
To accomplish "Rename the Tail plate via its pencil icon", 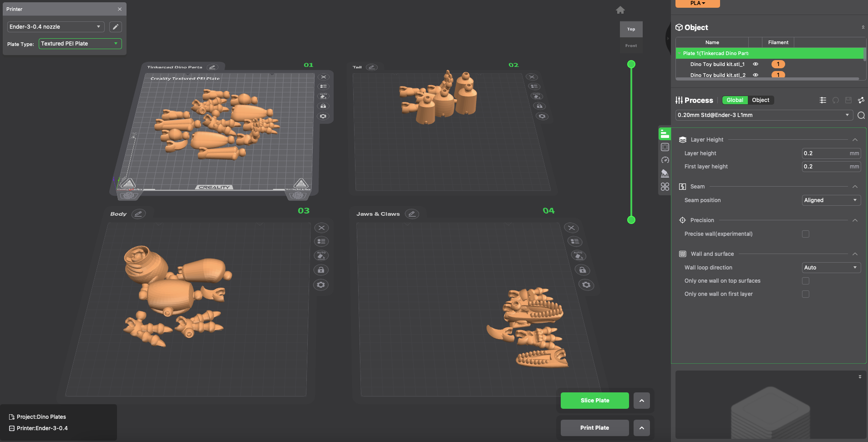I will 371,67.
